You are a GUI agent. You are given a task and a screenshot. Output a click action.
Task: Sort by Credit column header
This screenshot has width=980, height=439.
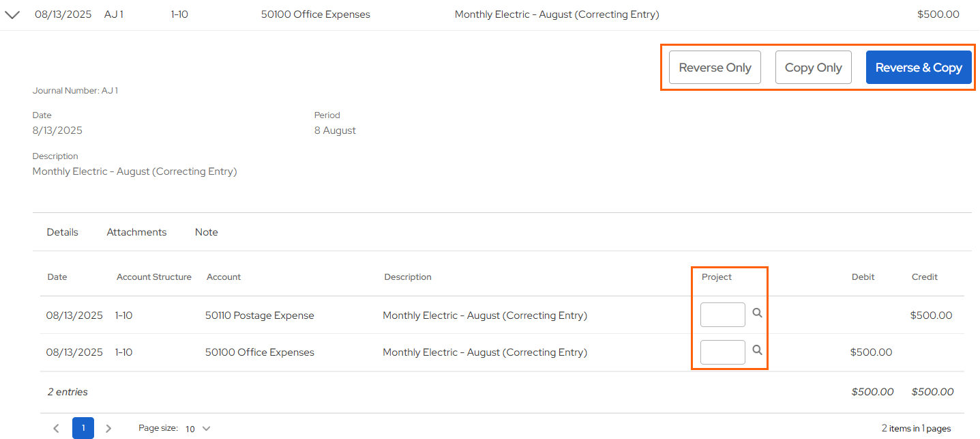[x=924, y=277]
